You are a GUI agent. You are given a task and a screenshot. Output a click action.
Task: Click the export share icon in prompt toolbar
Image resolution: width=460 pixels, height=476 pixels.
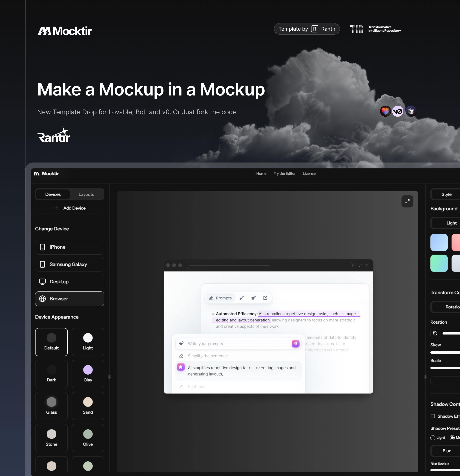[265, 298]
